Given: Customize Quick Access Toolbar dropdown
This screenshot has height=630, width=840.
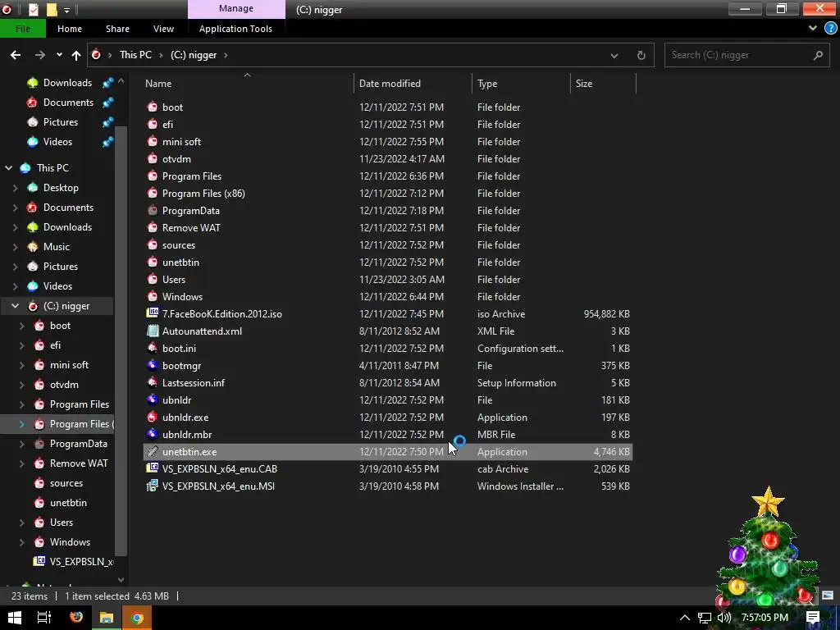Looking at the screenshot, I should tap(67, 10).
